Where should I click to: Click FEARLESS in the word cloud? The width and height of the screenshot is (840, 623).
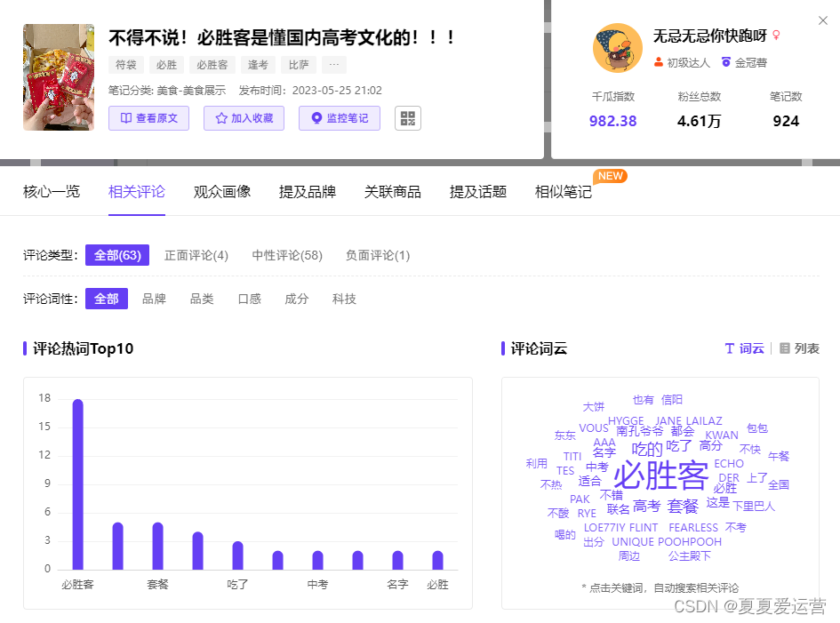click(693, 528)
